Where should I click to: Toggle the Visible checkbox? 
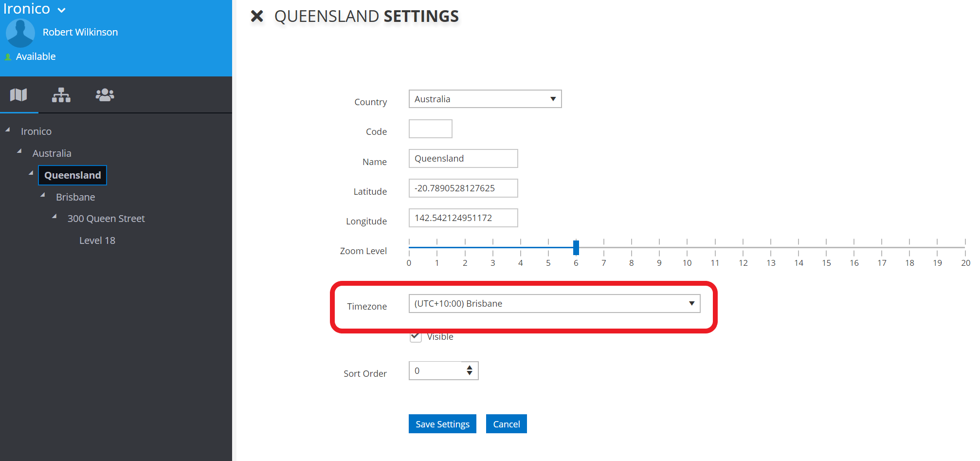coord(416,336)
